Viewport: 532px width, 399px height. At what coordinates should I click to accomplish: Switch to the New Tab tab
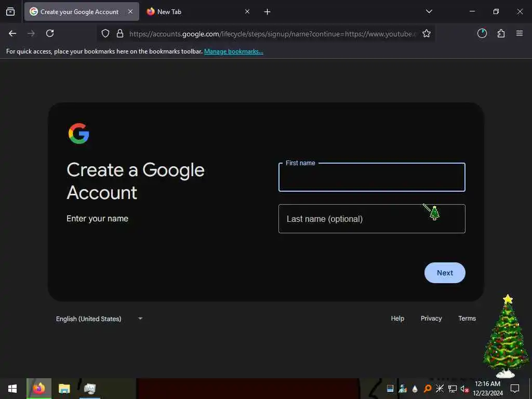point(198,11)
